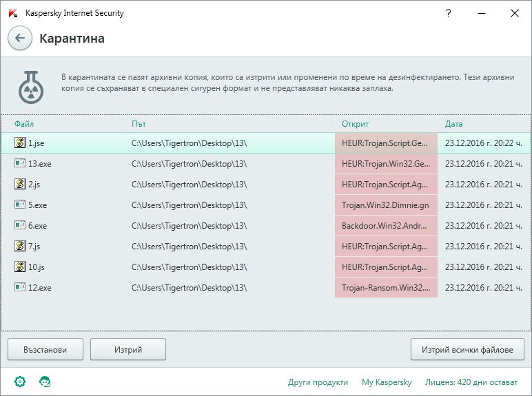Select the 2.js file name
532x396 pixels.
pos(34,185)
